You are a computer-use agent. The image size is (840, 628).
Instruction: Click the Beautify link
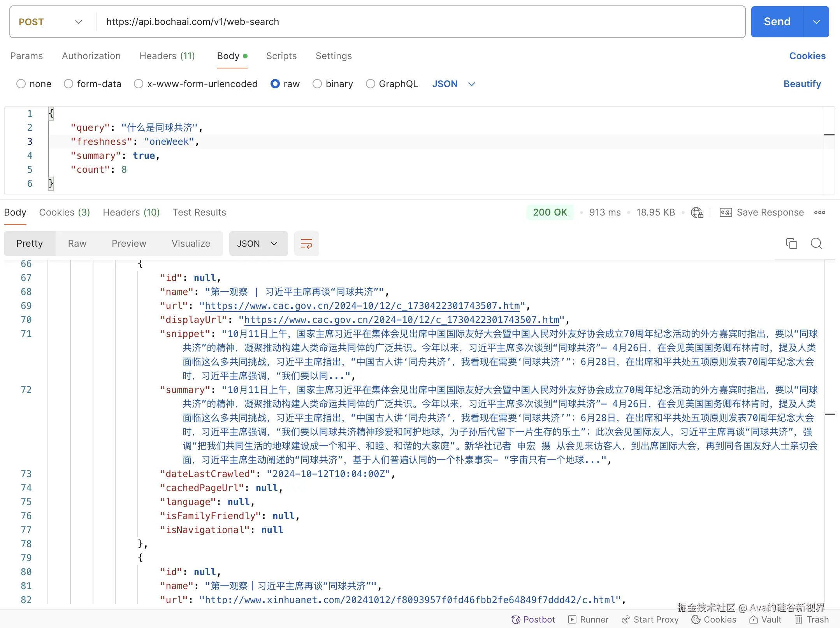point(802,84)
